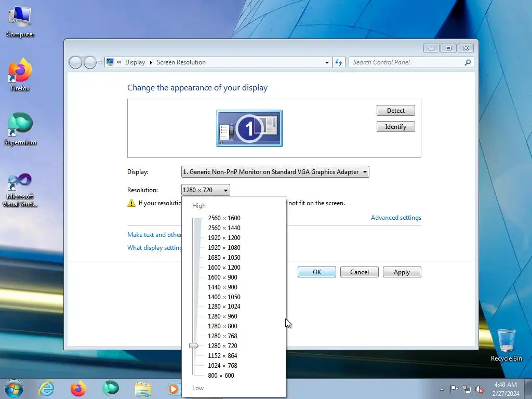Select 1280 × 1024 resolution

pos(224,307)
